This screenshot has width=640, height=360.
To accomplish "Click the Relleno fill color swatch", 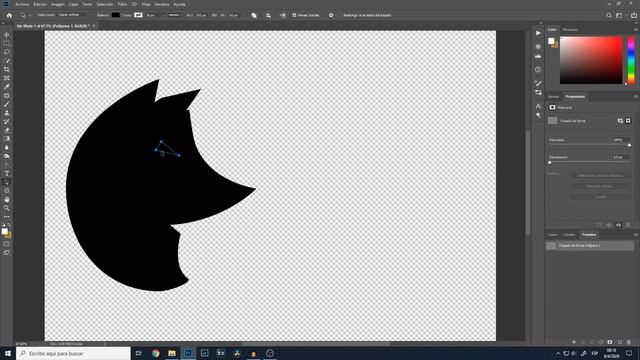I will coord(116,15).
